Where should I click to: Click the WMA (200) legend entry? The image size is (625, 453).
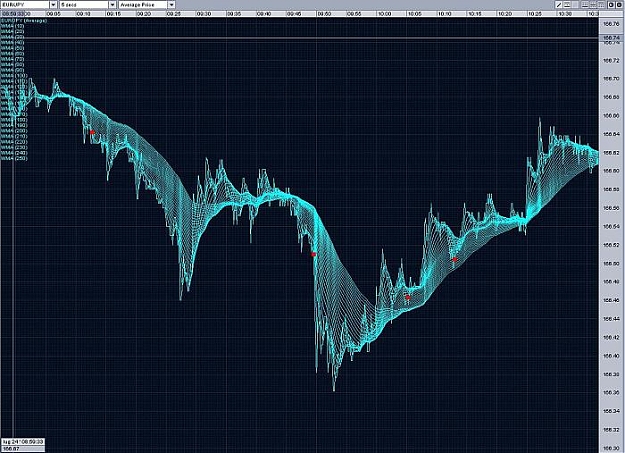click(x=14, y=131)
